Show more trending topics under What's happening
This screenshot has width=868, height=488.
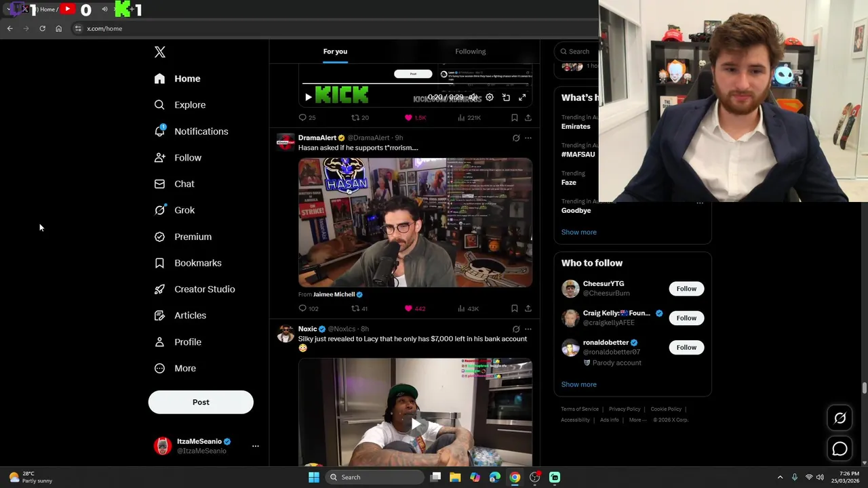(x=578, y=232)
